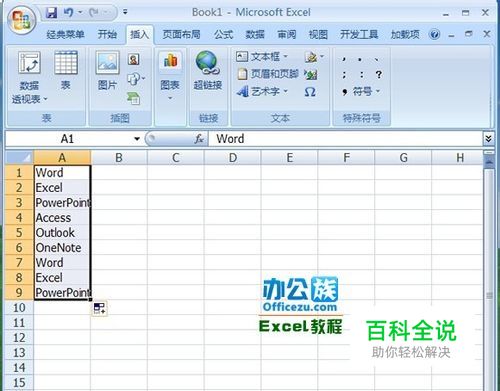Open the special 符号 dropdown

361,91
